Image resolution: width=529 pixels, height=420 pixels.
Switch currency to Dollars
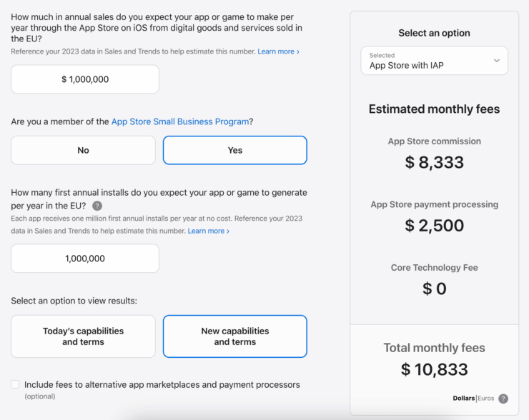(464, 399)
